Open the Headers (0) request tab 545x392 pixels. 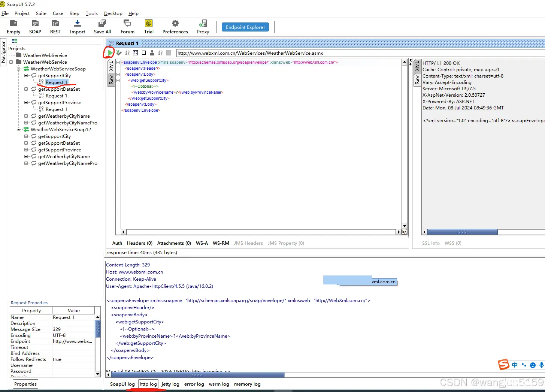point(140,243)
